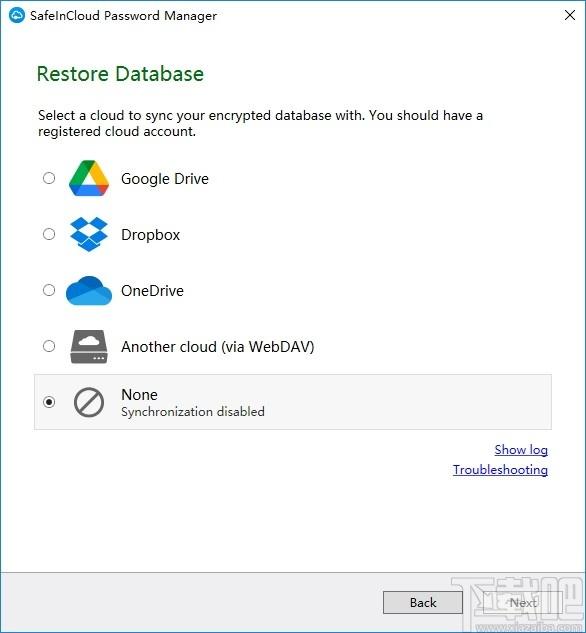
Task: Open the Troubleshooting link
Action: (x=500, y=470)
